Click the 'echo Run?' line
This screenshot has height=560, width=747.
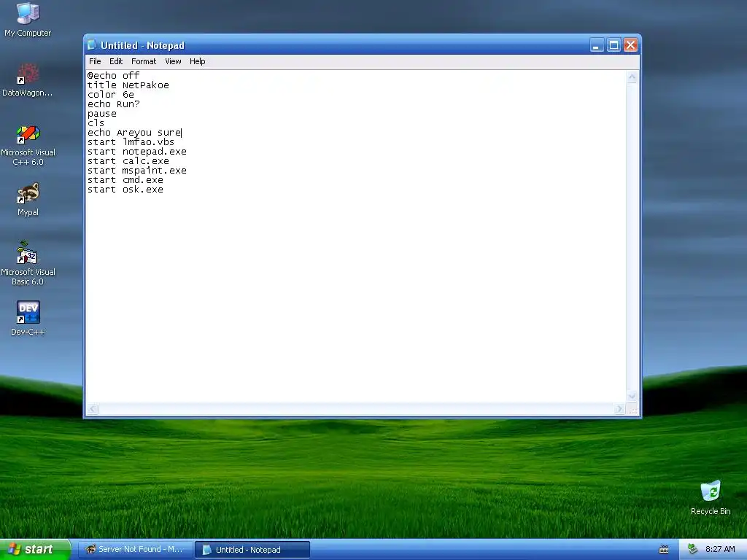[x=113, y=104]
